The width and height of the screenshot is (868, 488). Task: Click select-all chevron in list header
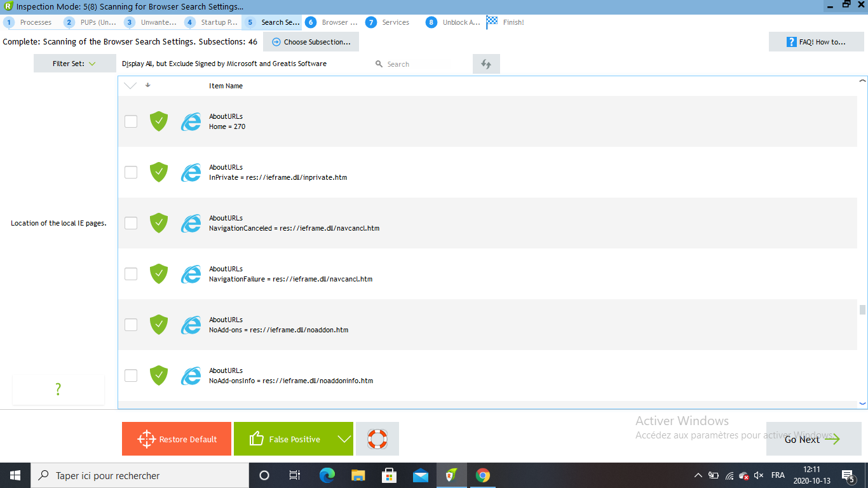point(130,86)
